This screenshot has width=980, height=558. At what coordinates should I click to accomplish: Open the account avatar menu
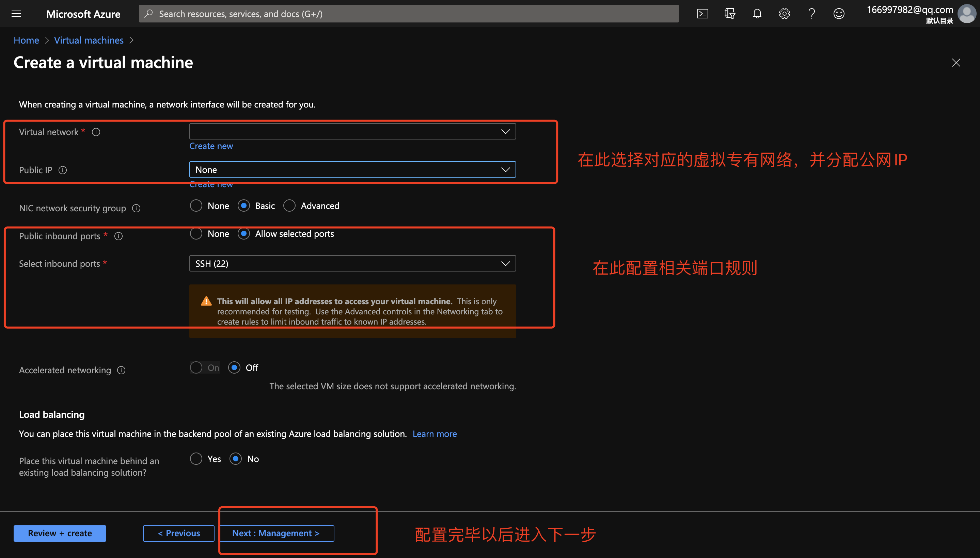(x=967, y=14)
